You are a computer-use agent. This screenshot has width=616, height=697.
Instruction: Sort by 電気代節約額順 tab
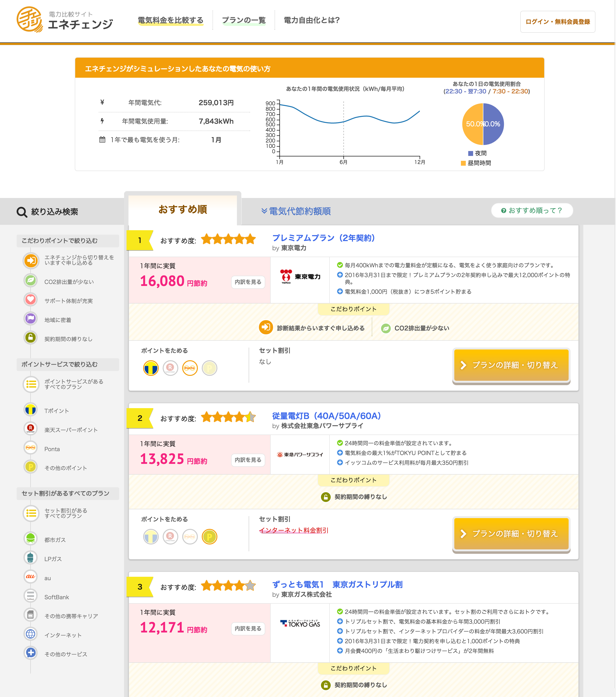pyautogui.click(x=296, y=211)
